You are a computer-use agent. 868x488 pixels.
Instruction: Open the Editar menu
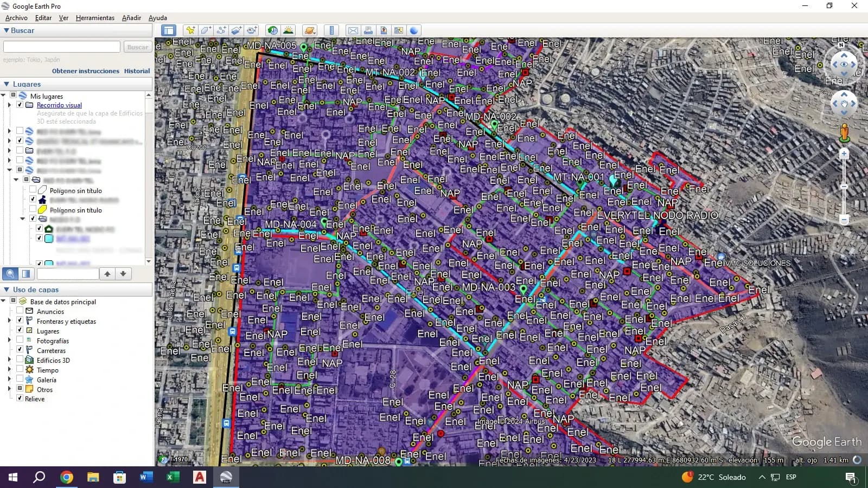pyautogui.click(x=43, y=18)
